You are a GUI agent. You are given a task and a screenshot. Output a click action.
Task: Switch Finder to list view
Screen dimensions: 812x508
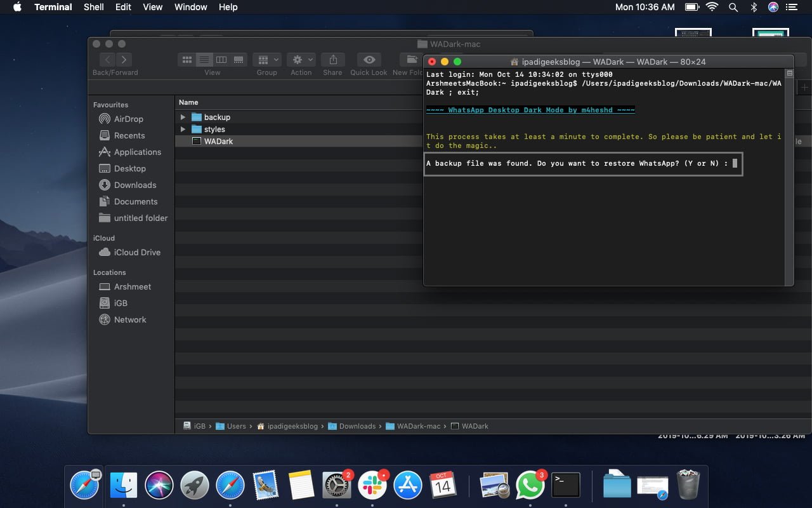(x=204, y=60)
